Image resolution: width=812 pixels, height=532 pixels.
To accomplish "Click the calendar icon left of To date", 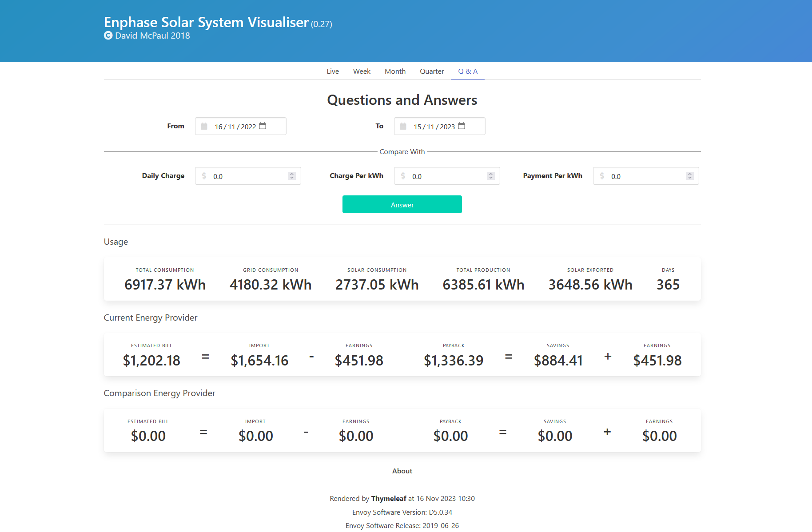I will click(x=403, y=127).
